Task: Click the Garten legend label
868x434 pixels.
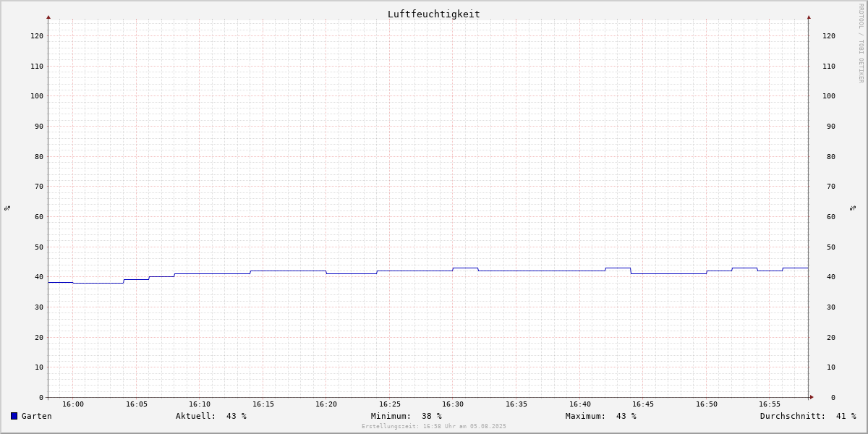Action: (x=37, y=416)
